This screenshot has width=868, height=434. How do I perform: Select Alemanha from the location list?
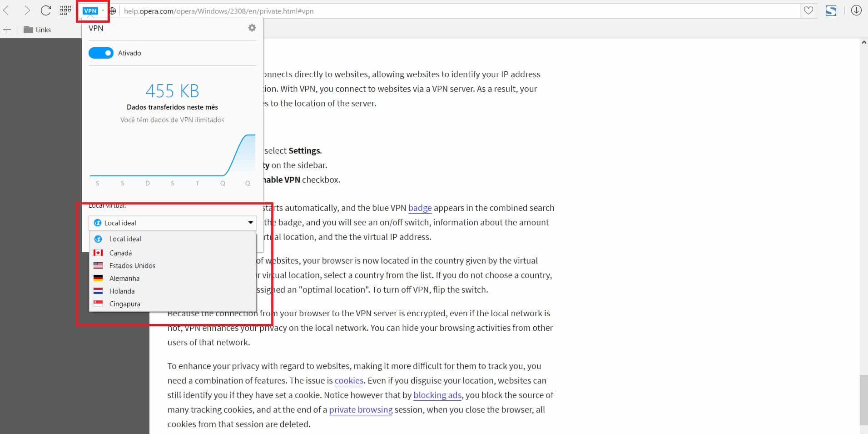pyautogui.click(x=173, y=278)
